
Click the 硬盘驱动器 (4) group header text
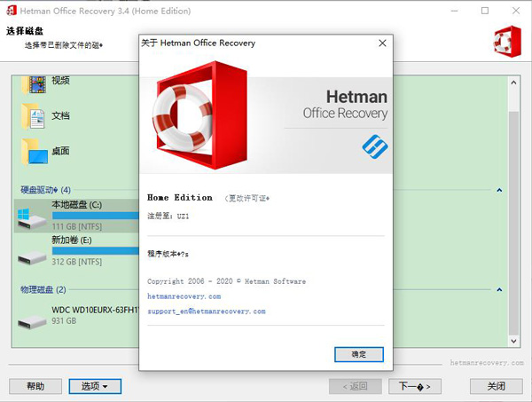click(45, 190)
